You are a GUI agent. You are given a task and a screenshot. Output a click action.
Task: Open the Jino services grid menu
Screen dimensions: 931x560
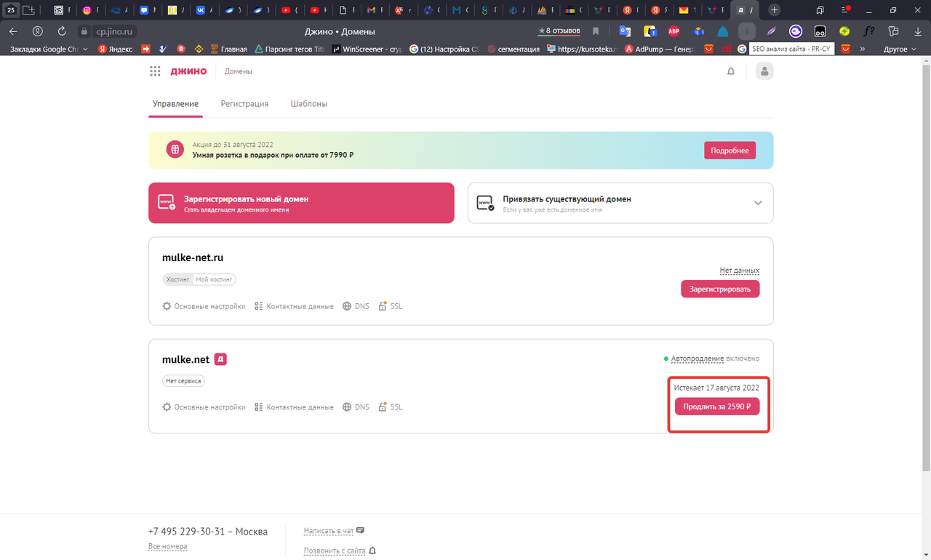click(155, 71)
